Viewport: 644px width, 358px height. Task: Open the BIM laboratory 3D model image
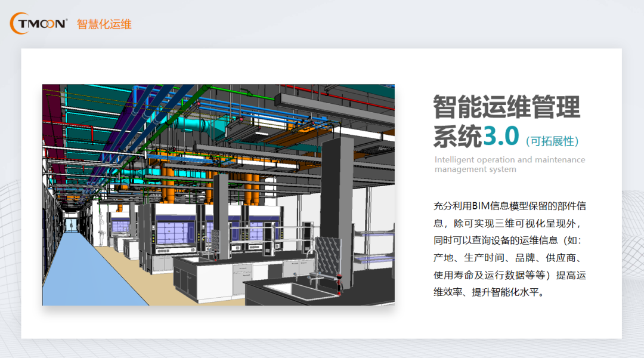click(x=218, y=195)
